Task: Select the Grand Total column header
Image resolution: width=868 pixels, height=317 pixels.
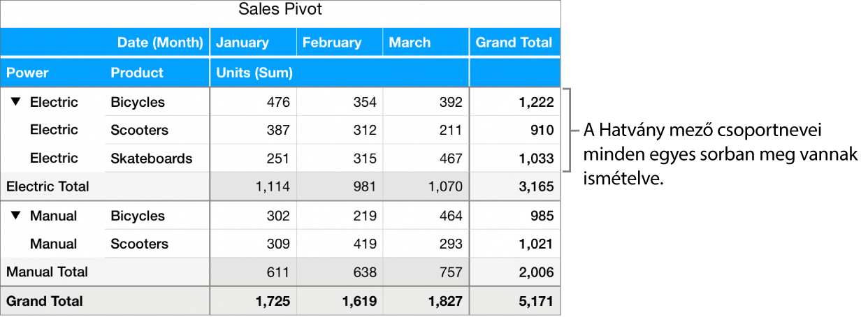Action: tap(514, 43)
